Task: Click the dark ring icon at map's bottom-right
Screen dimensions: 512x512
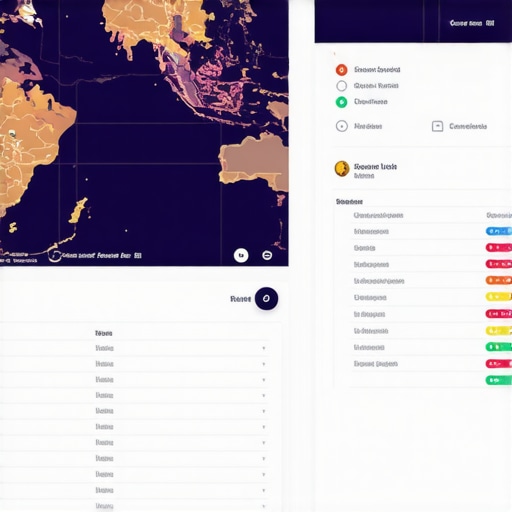Action: pyautogui.click(x=267, y=255)
